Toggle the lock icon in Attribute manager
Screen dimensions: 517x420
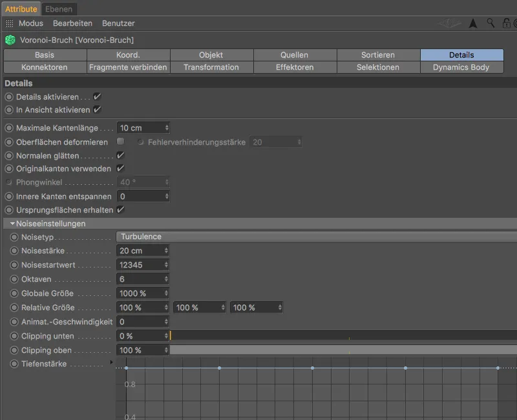tap(507, 23)
